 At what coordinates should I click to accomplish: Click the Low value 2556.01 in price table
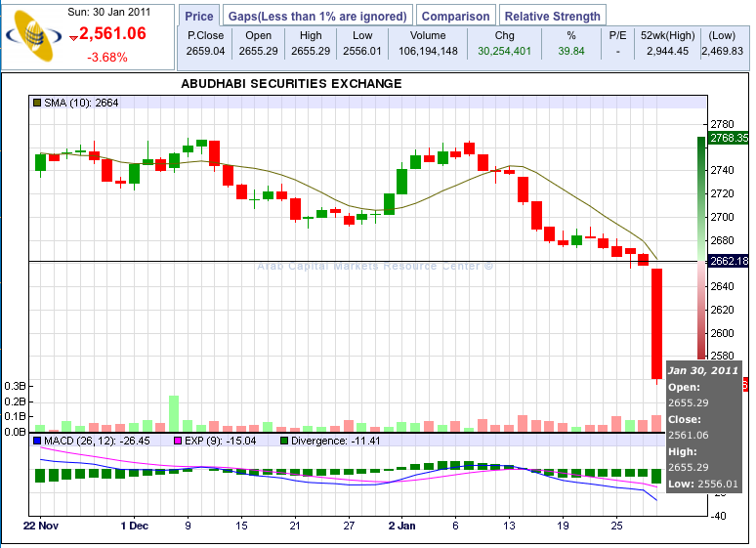362,51
